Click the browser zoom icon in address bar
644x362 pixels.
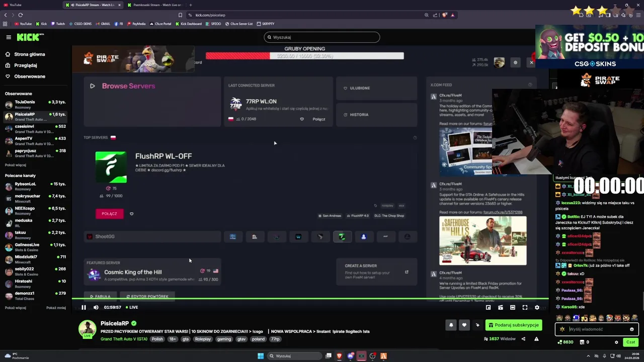point(426,15)
